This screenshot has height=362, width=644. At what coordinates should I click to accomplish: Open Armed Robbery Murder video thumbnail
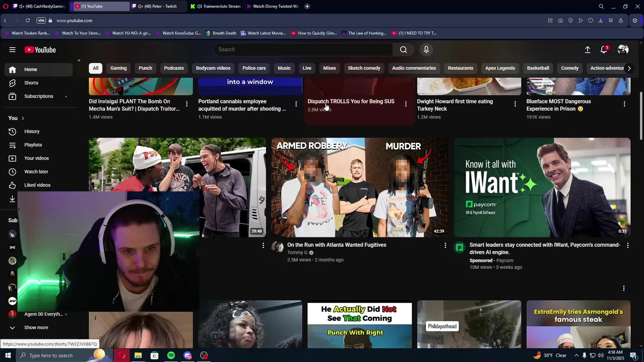[x=359, y=188]
